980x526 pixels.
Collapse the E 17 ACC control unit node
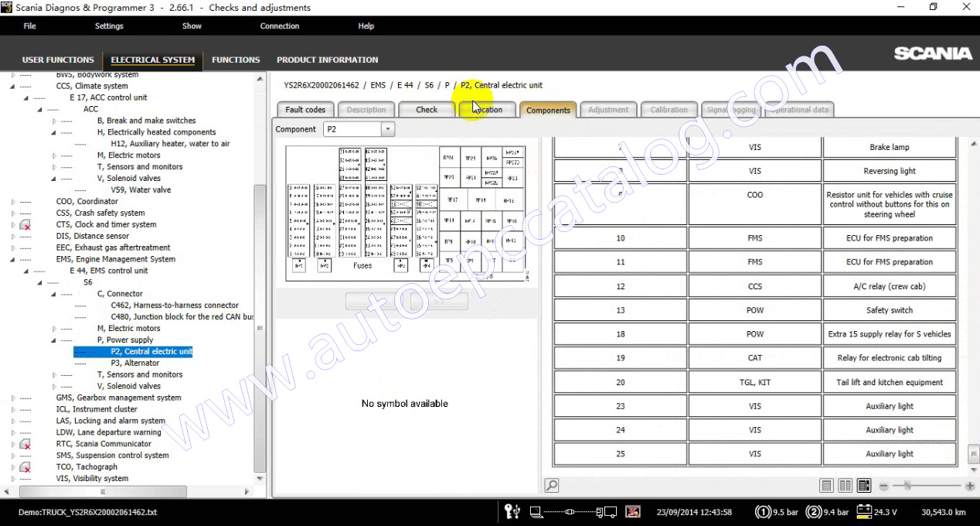click(x=26, y=98)
